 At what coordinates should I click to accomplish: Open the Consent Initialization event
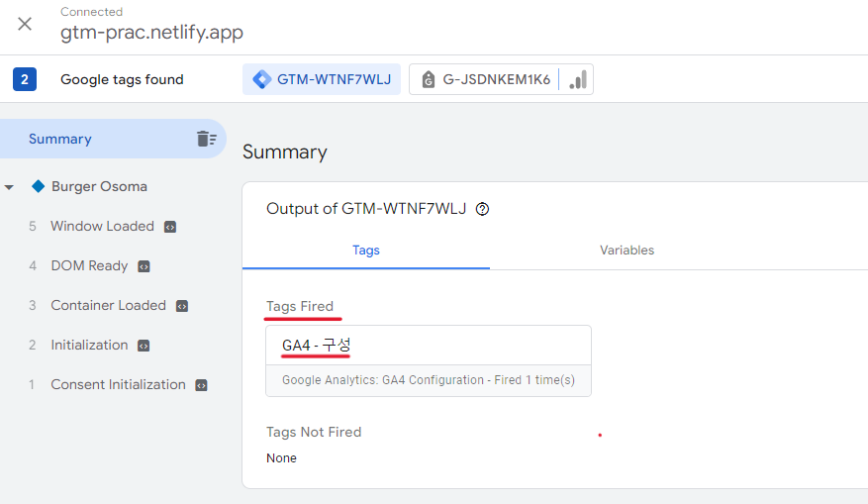coord(118,384)
